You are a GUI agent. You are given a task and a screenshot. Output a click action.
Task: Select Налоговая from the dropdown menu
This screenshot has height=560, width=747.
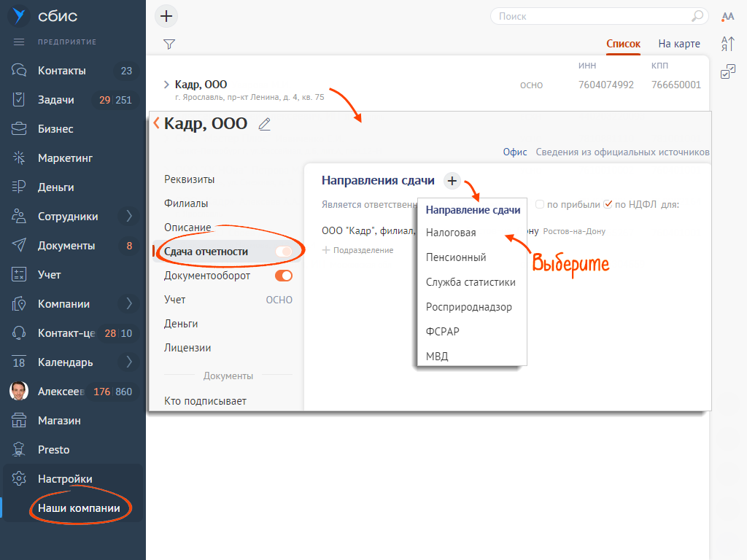coord(451,233)
